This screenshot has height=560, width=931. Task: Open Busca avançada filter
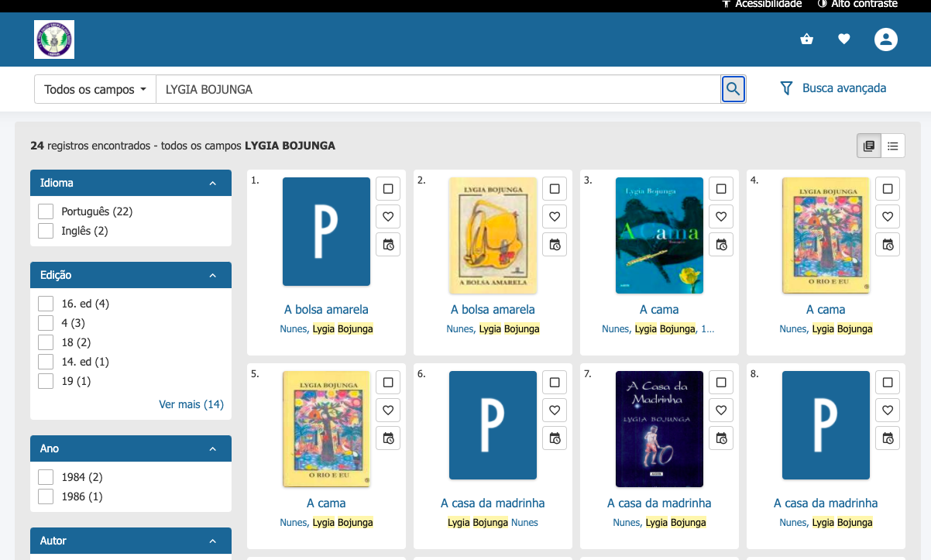[x=833, y=88]
